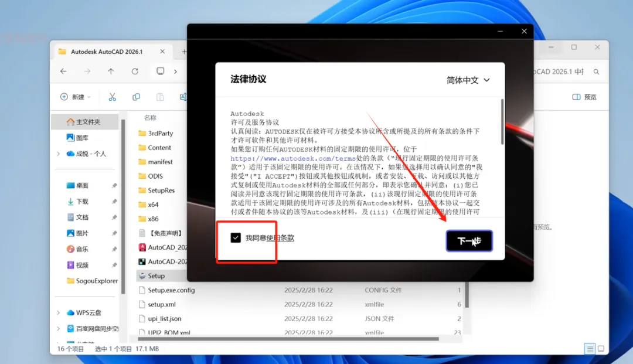
Task: Expand the address bar path chevron
Action: pos(175,72)
